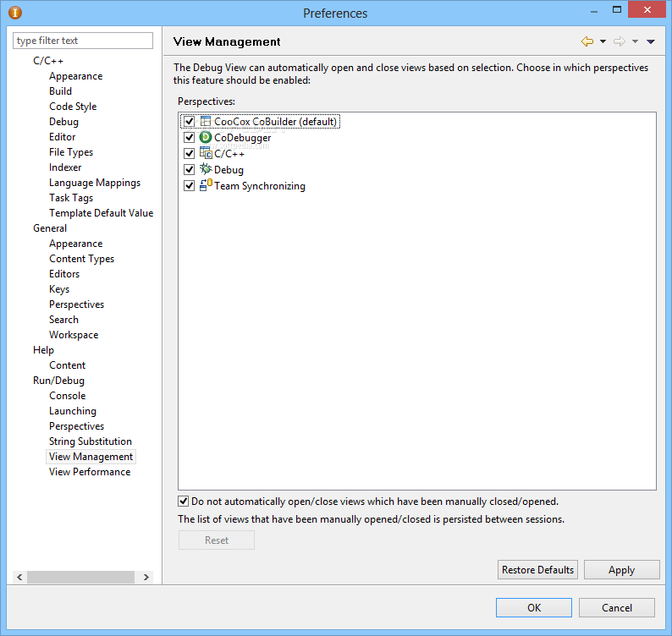Open the Back history dropdown arrow
The height and width of the screenshot is (636, 672).
[603, 41]
